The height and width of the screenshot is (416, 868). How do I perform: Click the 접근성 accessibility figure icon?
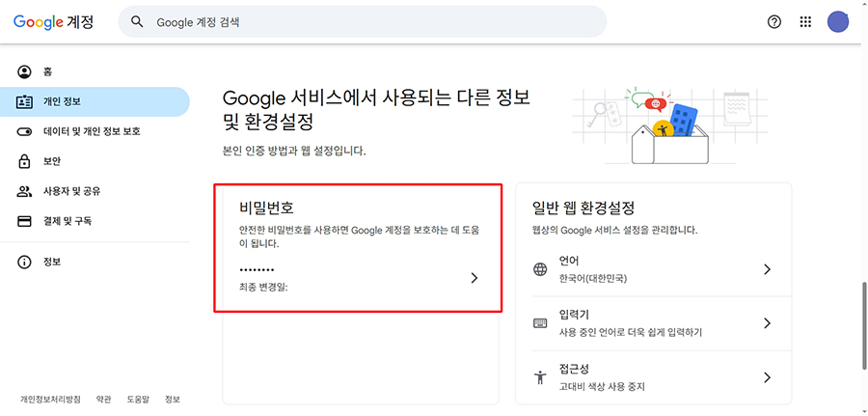tap(540, 377)
